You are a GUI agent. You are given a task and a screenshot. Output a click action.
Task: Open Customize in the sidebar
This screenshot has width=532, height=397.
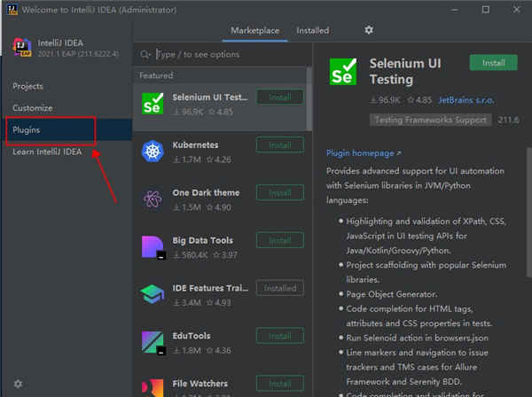click(x=33, y=108)
